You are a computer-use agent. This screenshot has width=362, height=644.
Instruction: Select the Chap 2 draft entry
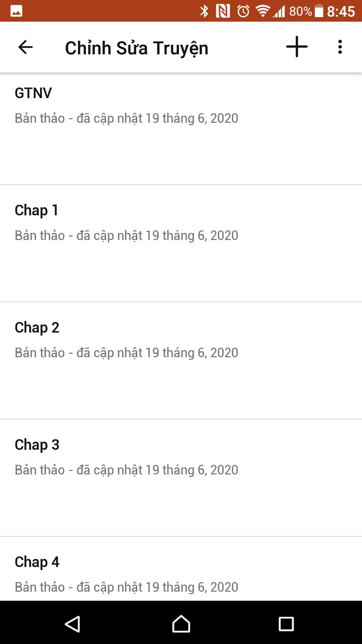pos(181,361)
